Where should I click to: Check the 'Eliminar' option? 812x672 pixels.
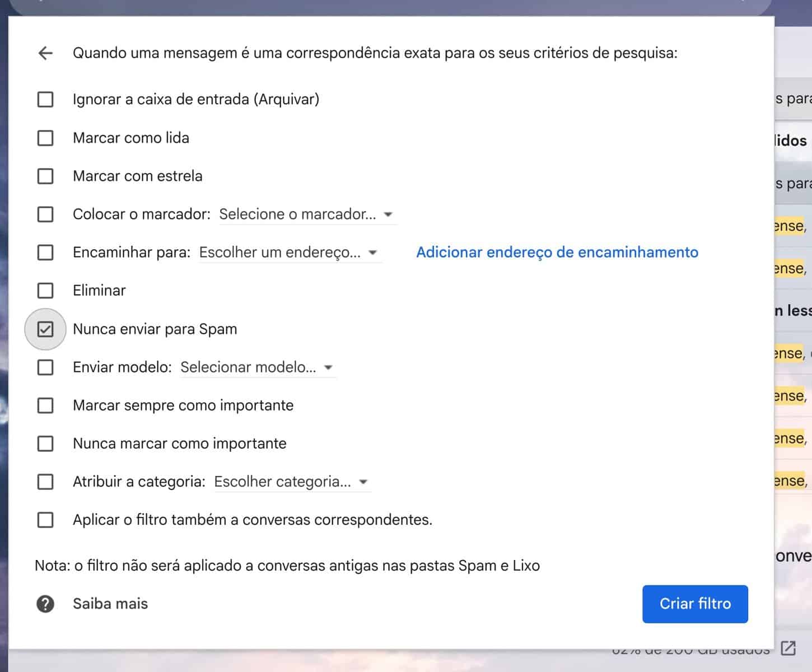45,291
